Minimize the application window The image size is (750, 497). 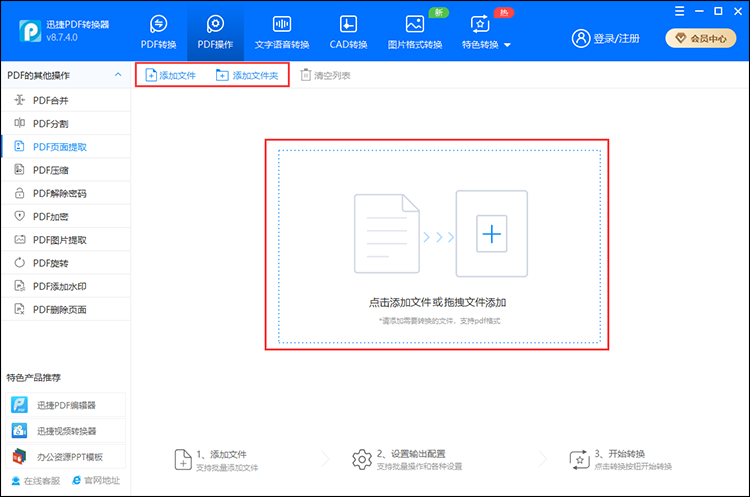pyautogui.click(x=699, y=11)
